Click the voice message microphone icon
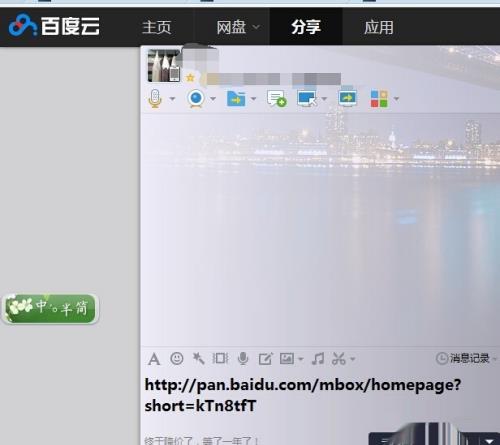Screen dimensions: 500x445 (x=243, y=359)
